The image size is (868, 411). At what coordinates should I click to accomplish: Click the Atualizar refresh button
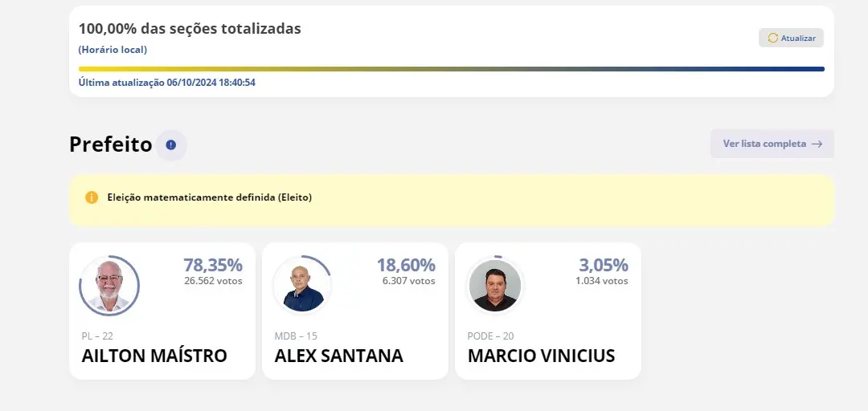(x=791, y=38)
